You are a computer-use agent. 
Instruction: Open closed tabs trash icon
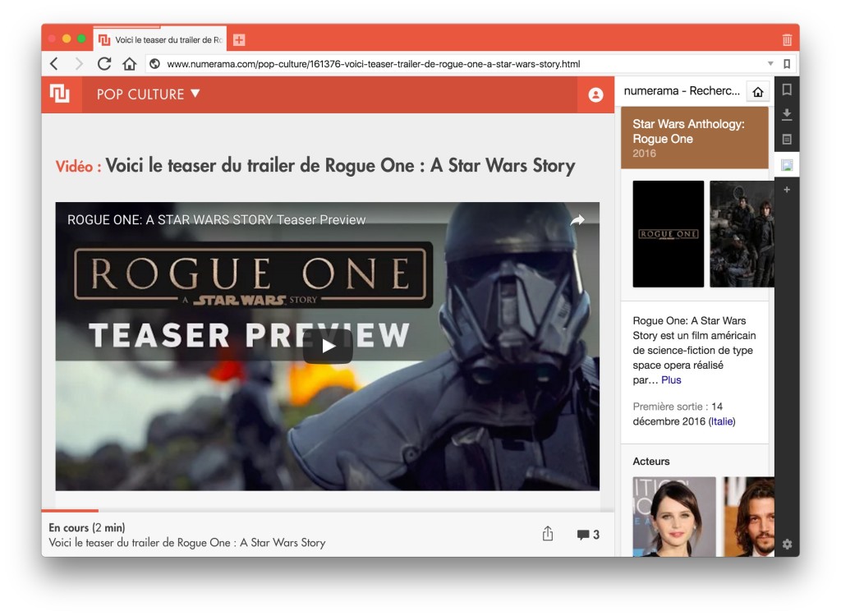(x=787, y=39)
